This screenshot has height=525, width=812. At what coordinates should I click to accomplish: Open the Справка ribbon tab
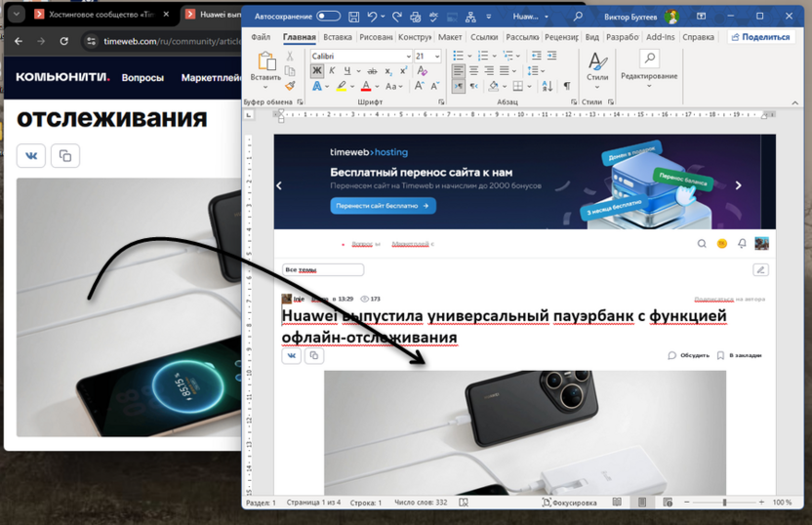click(698, 37)
